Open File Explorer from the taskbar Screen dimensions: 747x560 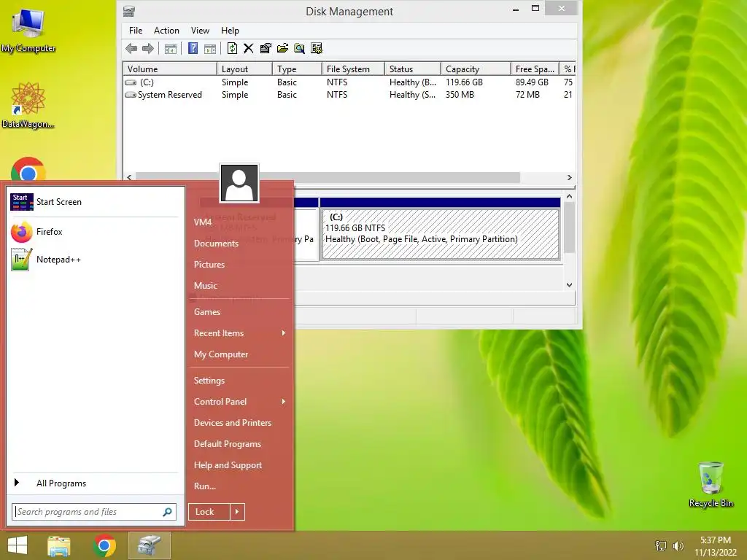click(x=59, y=545)
